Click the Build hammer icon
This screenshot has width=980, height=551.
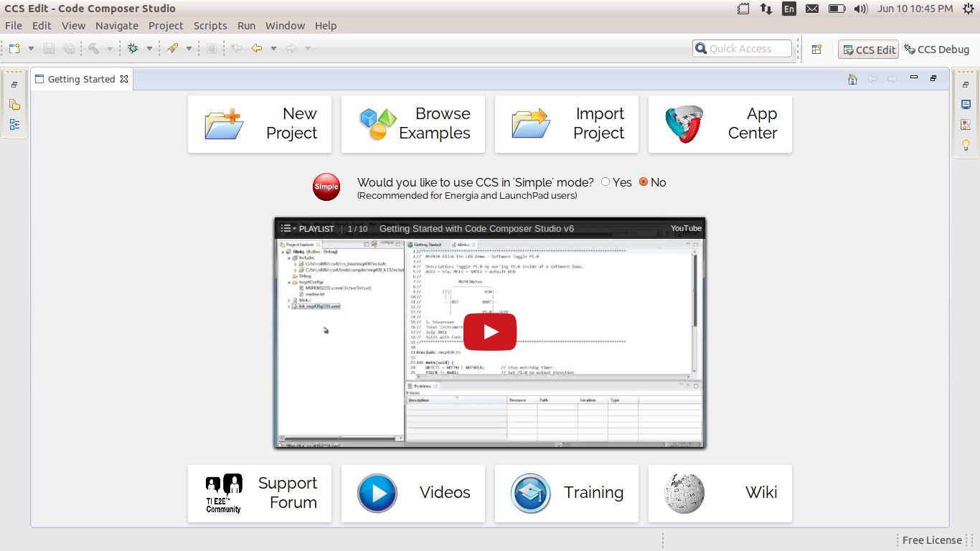[94, 49]
